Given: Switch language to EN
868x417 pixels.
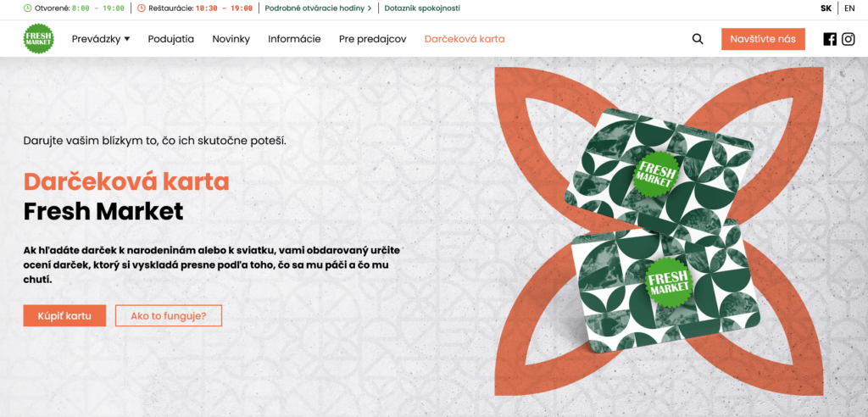Looking at the screenshot, I should pyautogui.click(x=849, y=8).
